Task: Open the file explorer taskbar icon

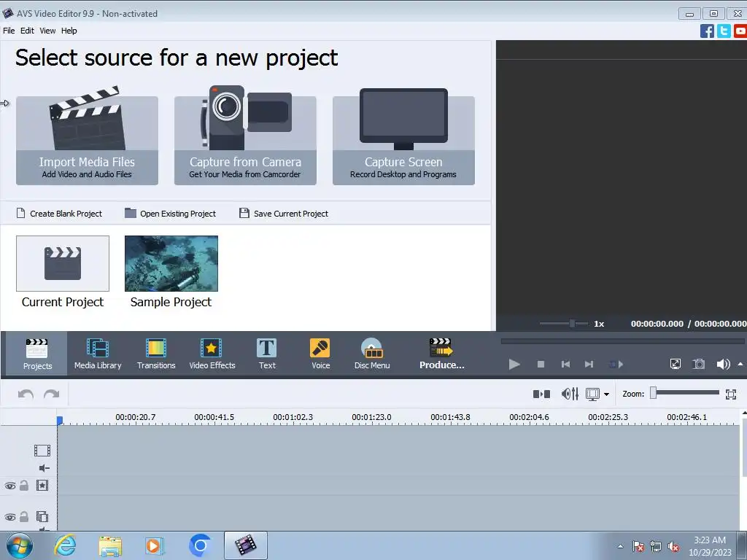Action: (111, 545)
